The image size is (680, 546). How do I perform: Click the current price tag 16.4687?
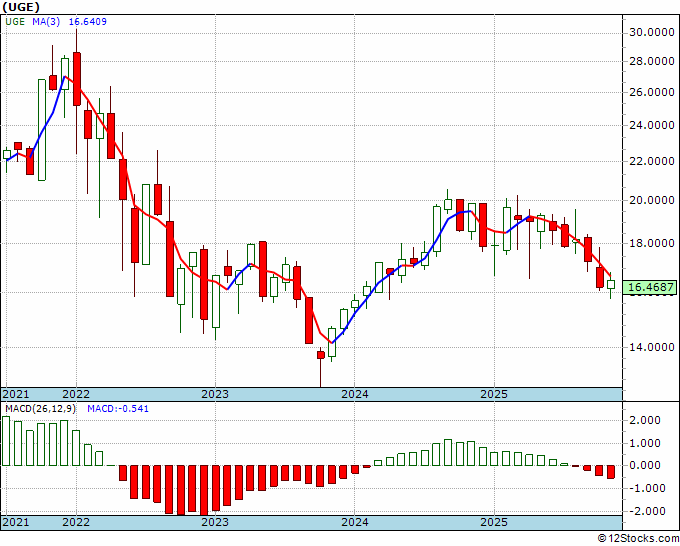tap(650, 287)
